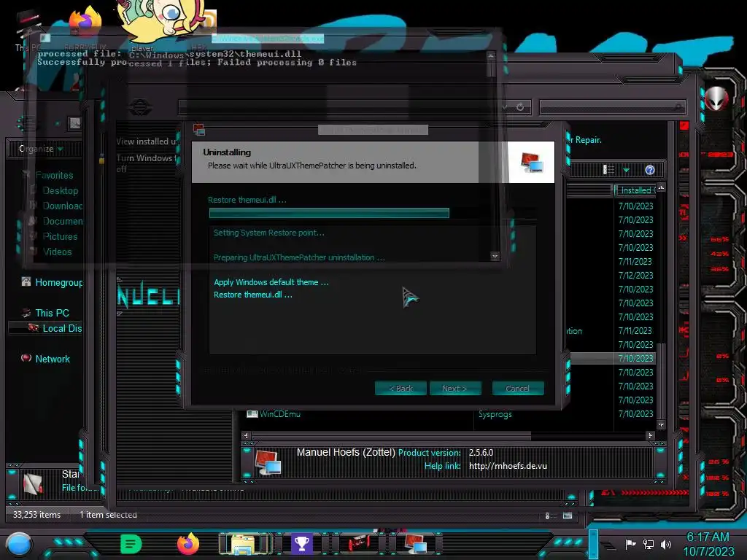Open File Explorer from the taskbar
The image size is (747, 560).
pyautogui.click(x=245, y=544)
